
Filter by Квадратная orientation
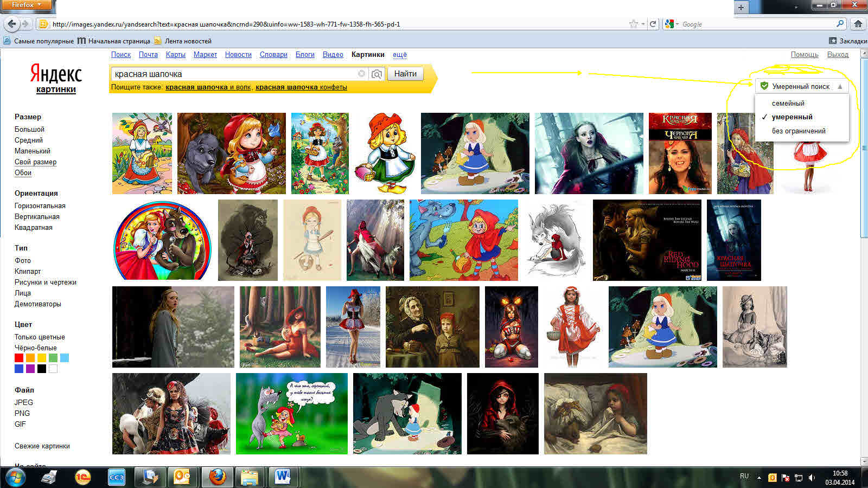(33, 227)
